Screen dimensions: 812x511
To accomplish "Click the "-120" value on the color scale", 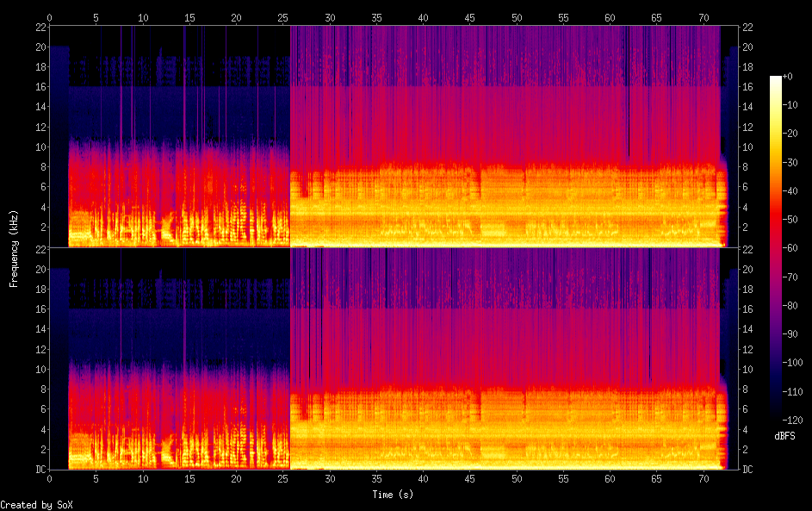I will pyautogui.click(x=793, y=420).
